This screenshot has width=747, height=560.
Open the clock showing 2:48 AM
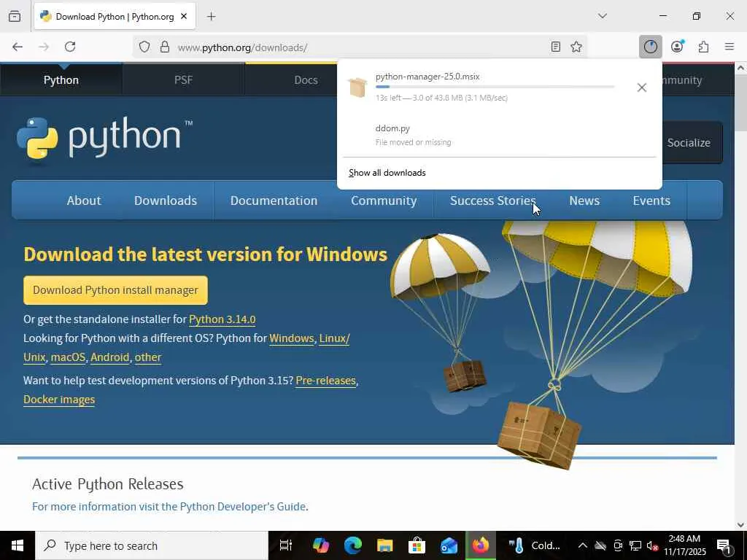coord(684,545)
